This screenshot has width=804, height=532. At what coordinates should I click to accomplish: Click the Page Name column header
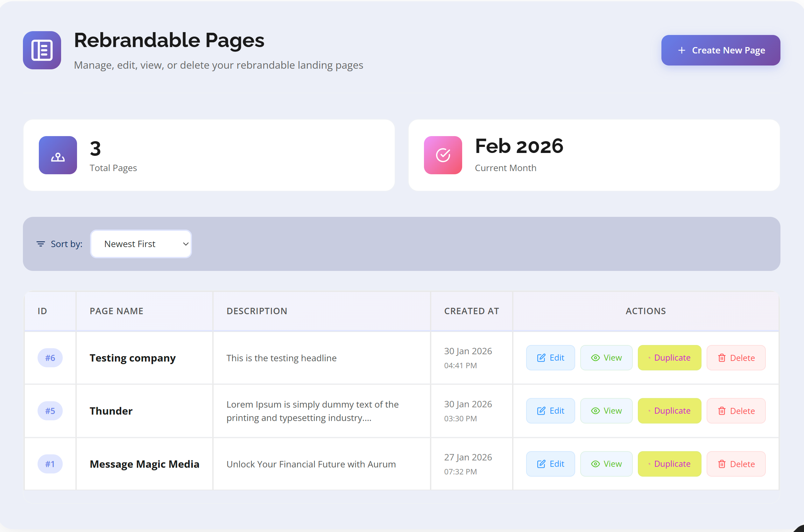[116, 311]
